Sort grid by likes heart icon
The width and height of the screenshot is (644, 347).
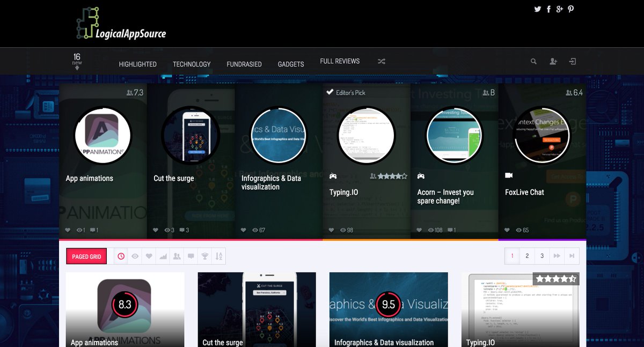149,256
